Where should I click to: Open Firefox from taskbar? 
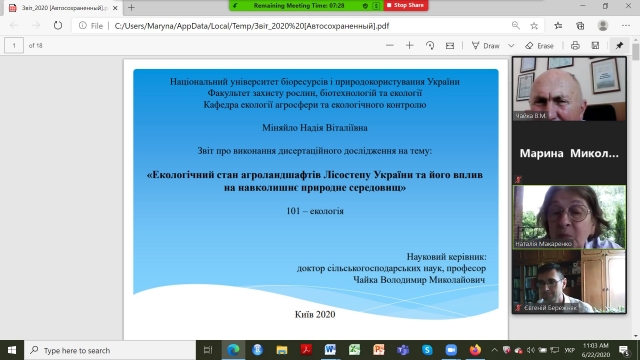coord(475,350)
